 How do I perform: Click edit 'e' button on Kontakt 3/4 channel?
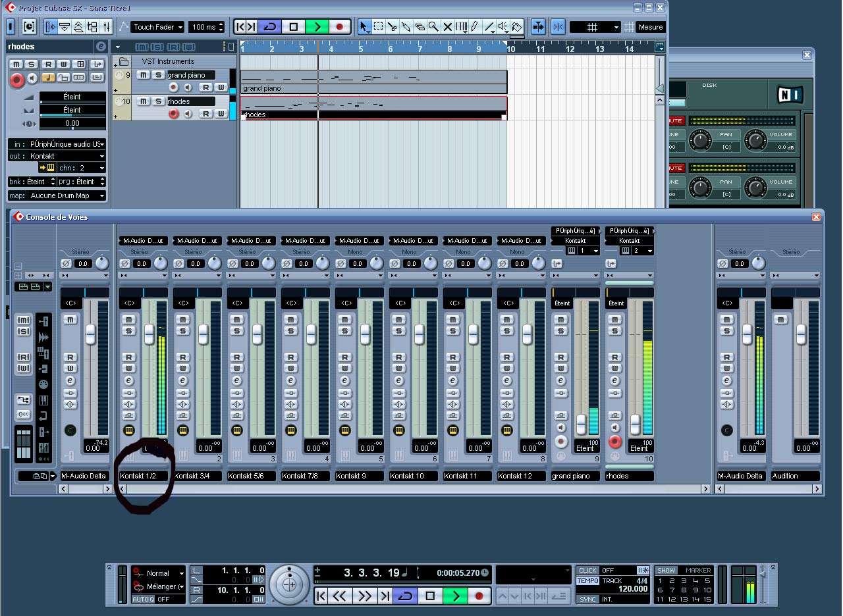tap(183, 380)
